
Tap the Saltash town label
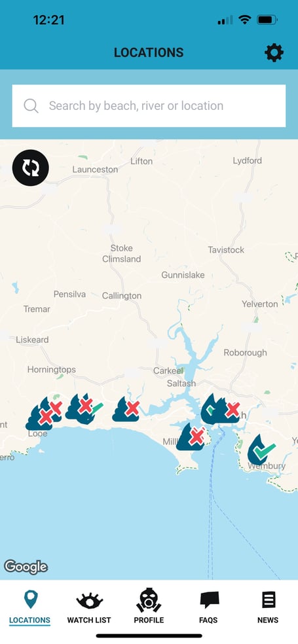181,384
